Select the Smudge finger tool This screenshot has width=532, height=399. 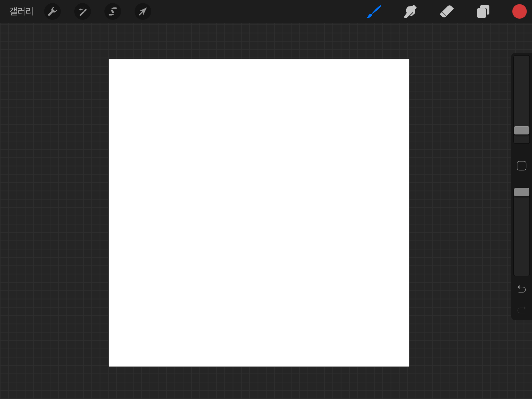pos(410,11)
